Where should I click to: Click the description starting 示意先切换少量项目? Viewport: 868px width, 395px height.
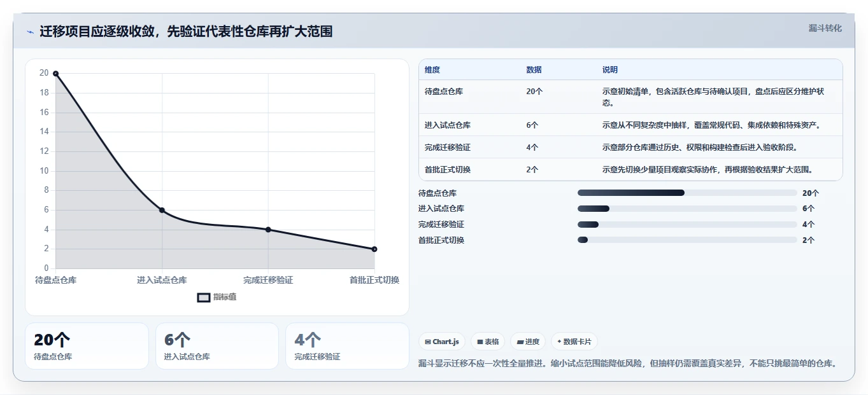pos(708,170)
